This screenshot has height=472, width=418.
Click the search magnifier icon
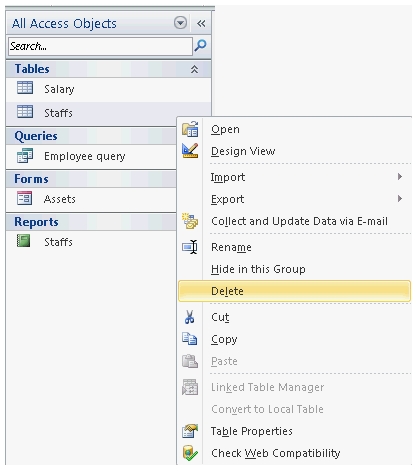point(200,45)
